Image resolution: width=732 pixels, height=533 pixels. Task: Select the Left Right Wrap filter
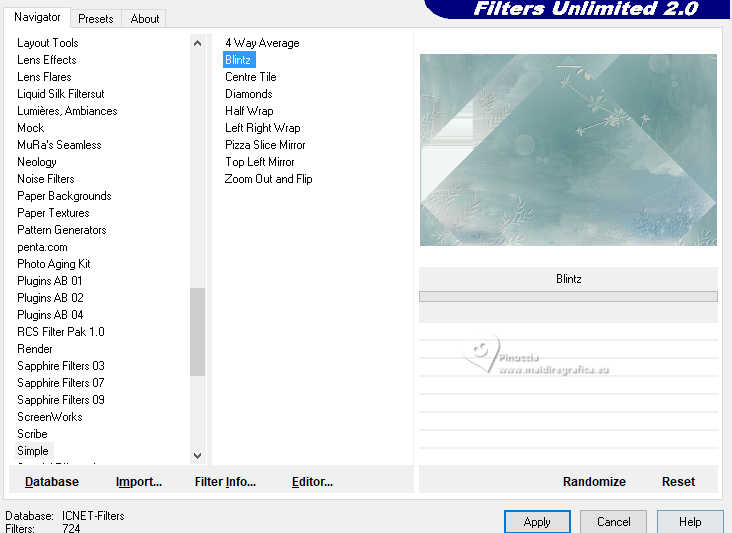tap(263, 128)
